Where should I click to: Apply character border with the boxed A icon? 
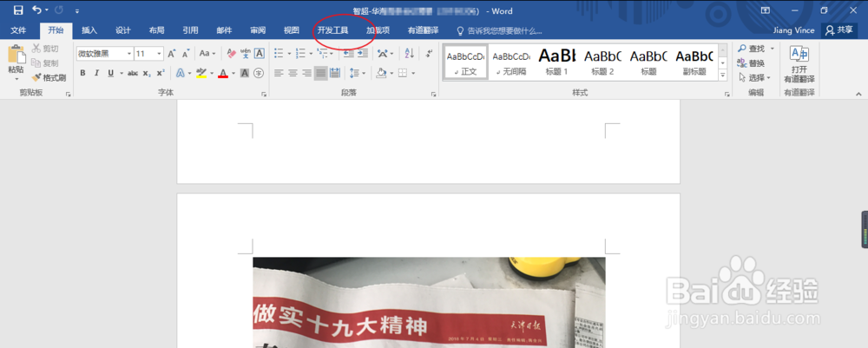(x=259, y=54)
